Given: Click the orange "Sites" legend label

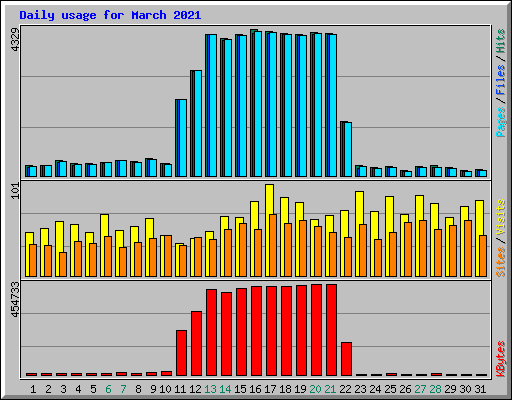Looking at the screenshot, I should (501, 262).
